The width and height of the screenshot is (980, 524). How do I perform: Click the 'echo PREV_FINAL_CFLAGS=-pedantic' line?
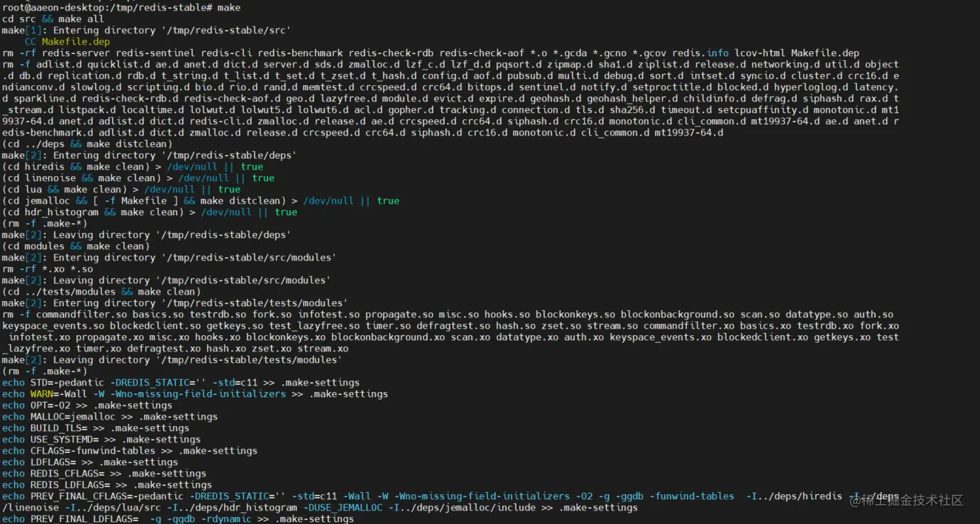[450, 496]
